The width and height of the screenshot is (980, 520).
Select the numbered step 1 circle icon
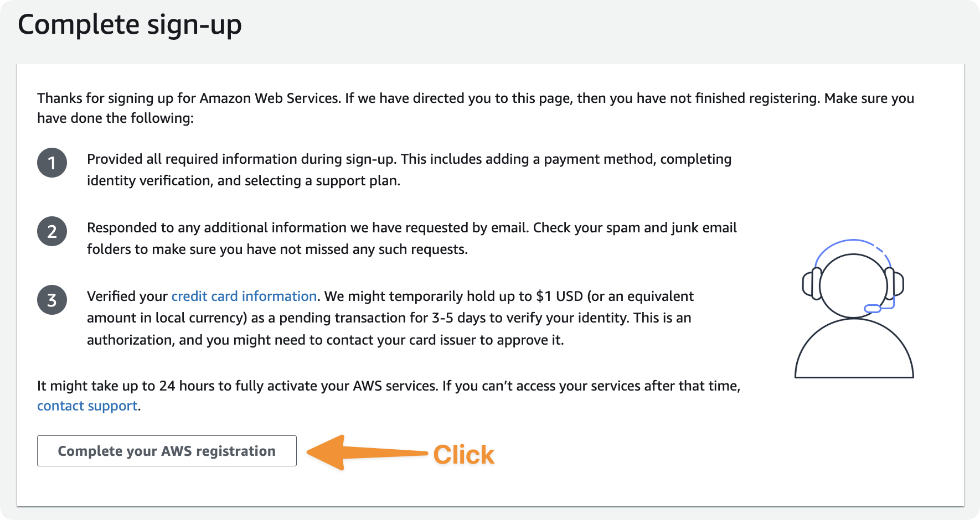(x=51, y=163)
